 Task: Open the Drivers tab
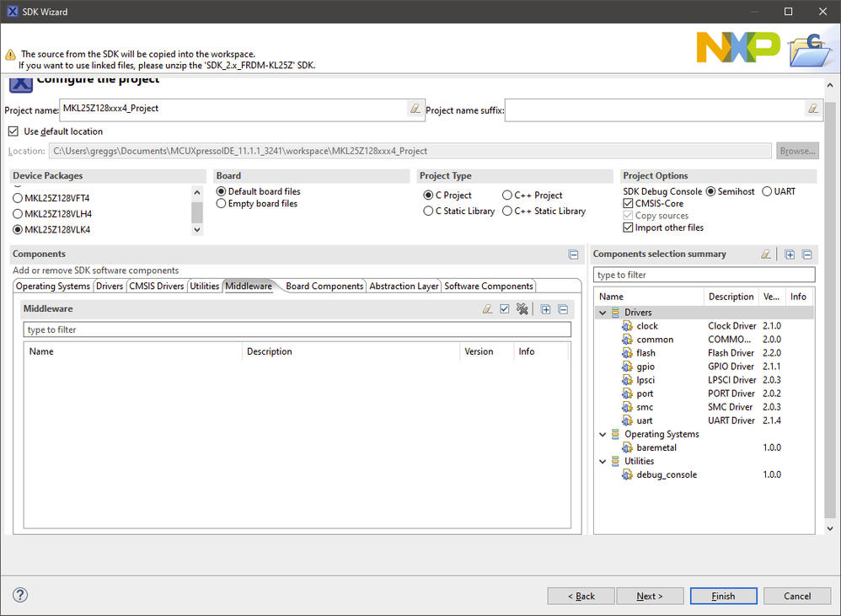tap(110, 286)
